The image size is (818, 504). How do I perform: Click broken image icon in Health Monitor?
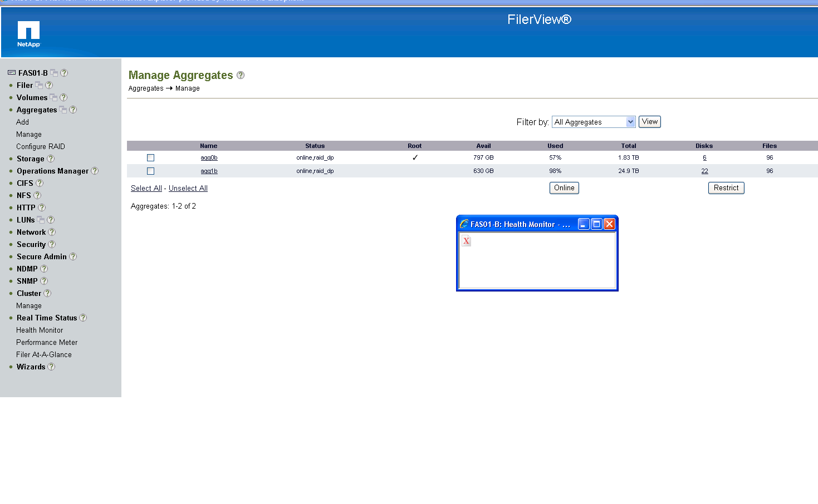[466, 241]
